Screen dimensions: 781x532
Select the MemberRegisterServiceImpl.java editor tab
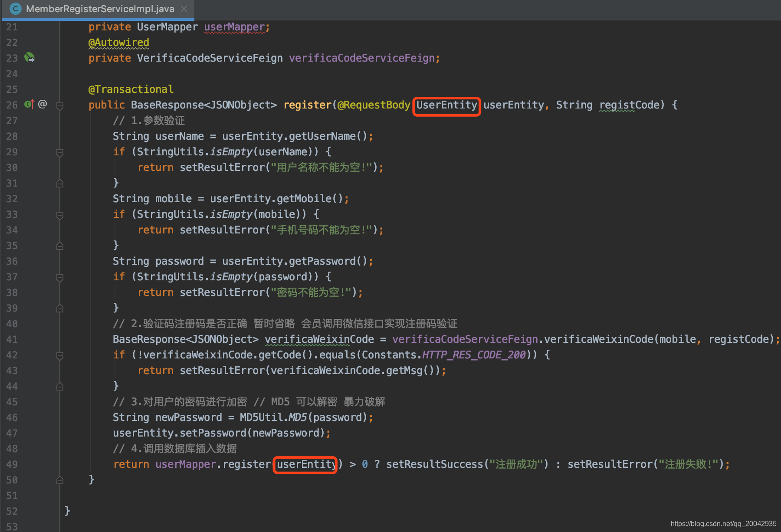pos(98,9)
